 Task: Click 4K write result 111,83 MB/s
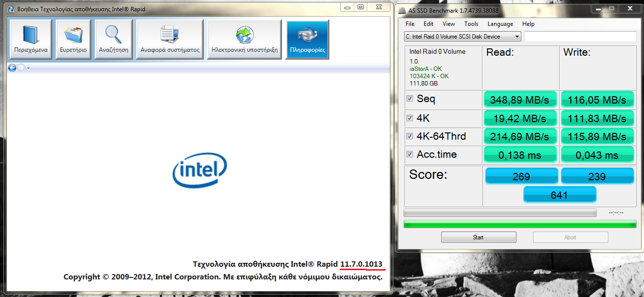coord(597,119)
